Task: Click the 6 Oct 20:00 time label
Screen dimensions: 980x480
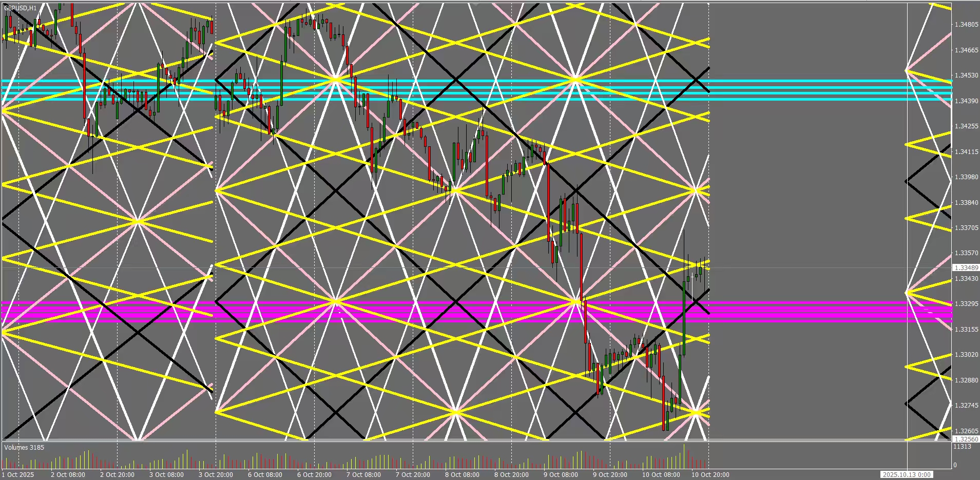Action: 314,475
